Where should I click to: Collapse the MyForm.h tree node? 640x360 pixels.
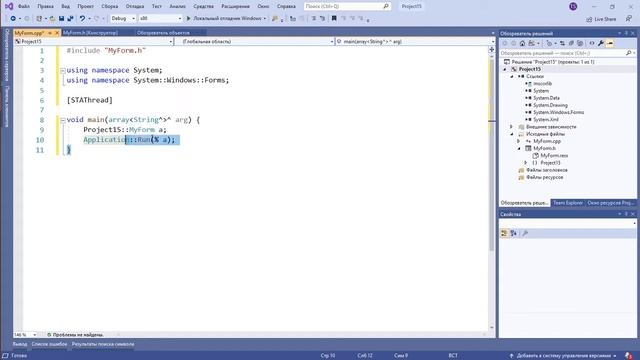point(519,149)
